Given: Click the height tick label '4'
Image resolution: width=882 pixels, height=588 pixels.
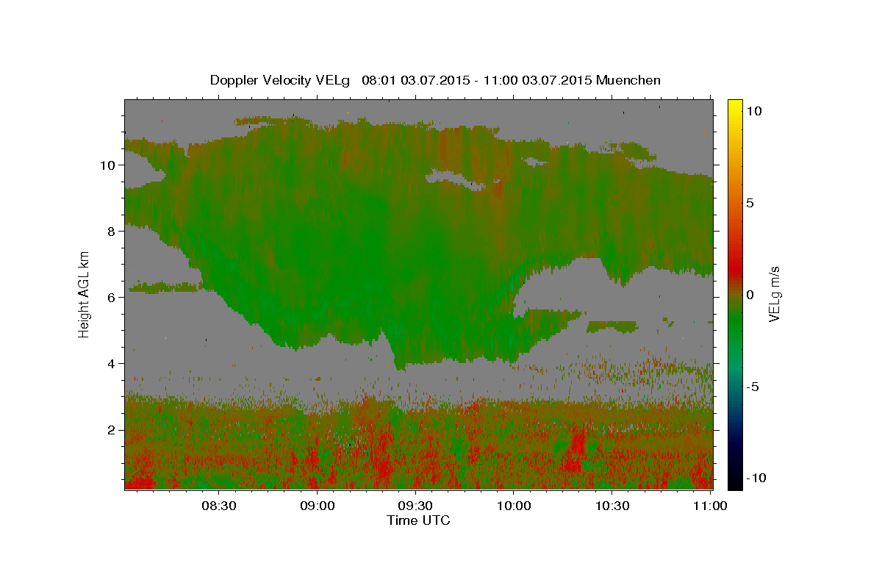Looking at the screenshot, I should tap(112, 363).
